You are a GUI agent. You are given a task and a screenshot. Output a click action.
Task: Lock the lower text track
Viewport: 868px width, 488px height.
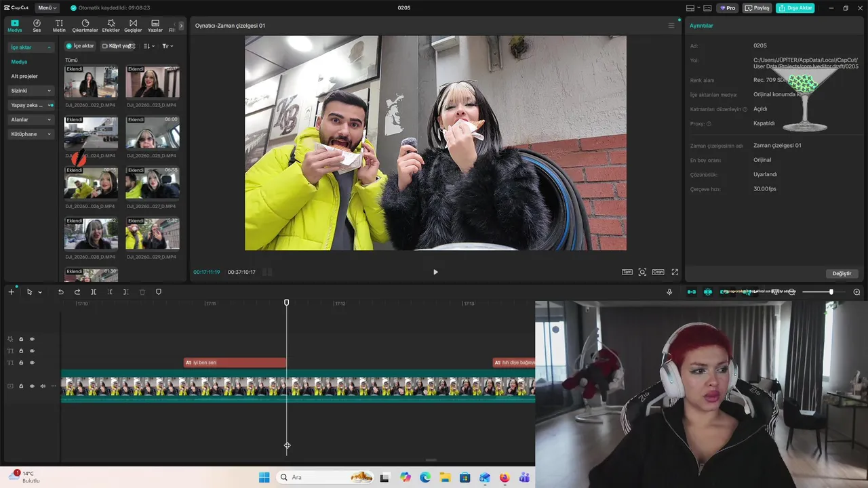[21, 363]
